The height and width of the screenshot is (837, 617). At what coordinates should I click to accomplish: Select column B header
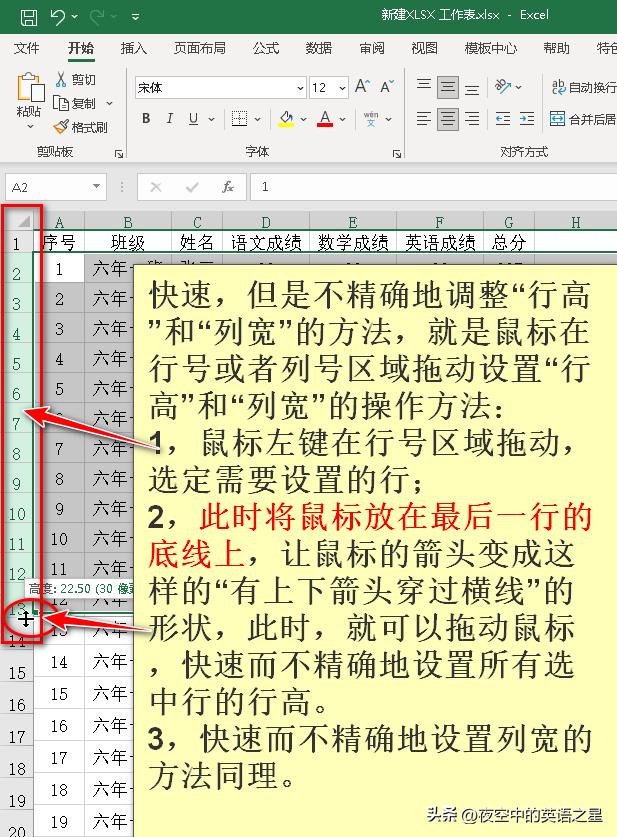click(x=128, y=222)
